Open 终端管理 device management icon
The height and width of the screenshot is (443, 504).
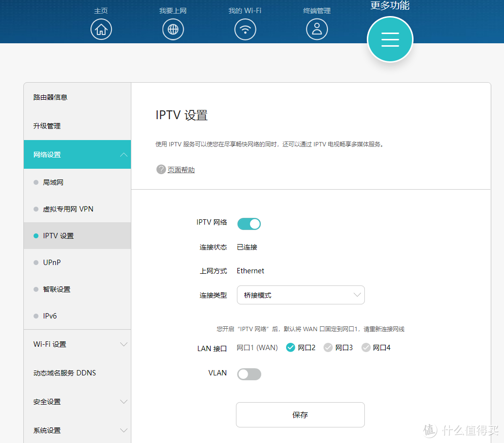pos(317,29)
